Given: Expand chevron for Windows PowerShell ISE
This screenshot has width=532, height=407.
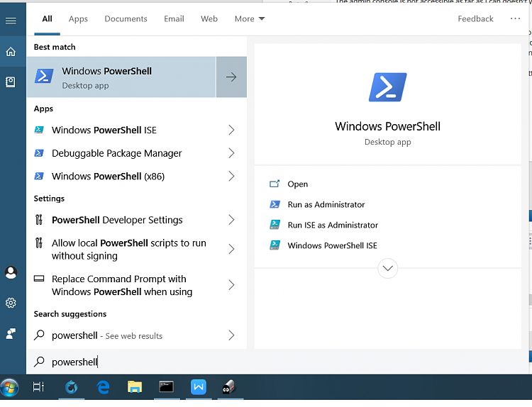Looking at the screenshot, I should pos(231,130).
